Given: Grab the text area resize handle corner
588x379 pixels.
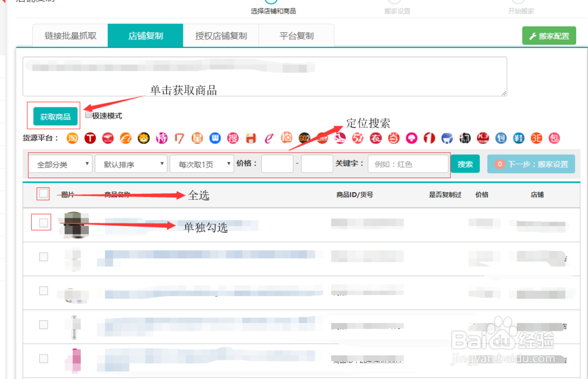Looking at the screenshot, I should click(x=504, y=93).
